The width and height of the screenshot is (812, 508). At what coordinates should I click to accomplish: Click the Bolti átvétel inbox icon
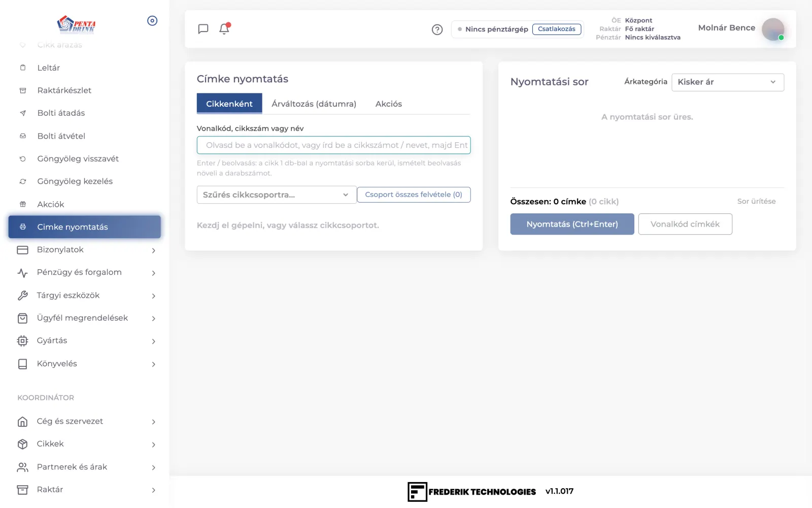pyautogui.click(x=23, y=136)
